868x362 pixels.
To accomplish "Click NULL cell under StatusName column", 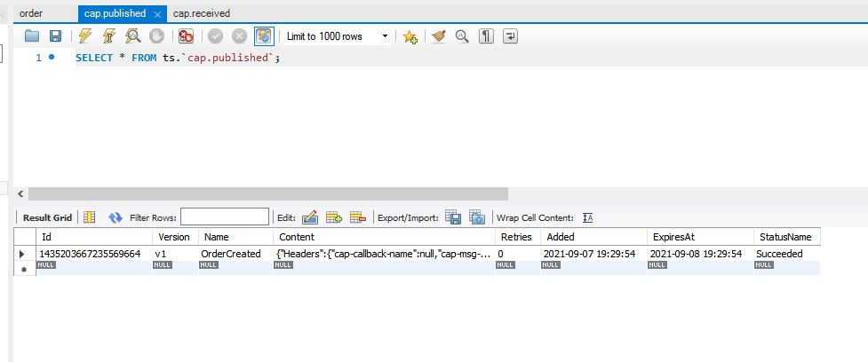I will pyautogui.click(x=786, y=268).
